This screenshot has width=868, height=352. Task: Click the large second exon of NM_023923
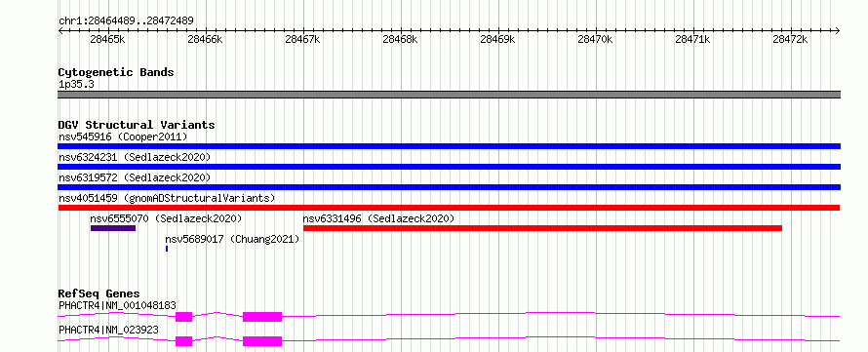click(x=262, y=341)
